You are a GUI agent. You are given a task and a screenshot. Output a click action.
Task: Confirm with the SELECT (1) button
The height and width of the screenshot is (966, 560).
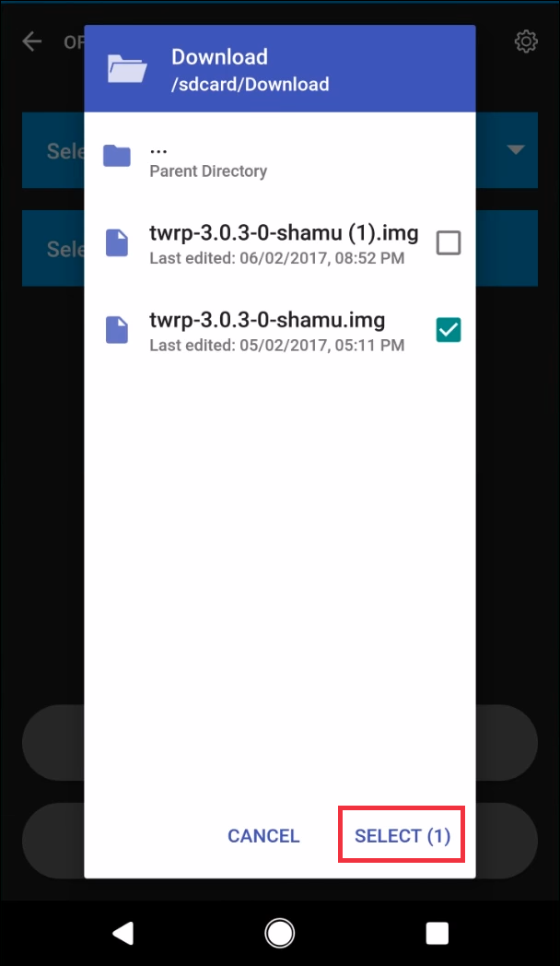pos(402,835)
